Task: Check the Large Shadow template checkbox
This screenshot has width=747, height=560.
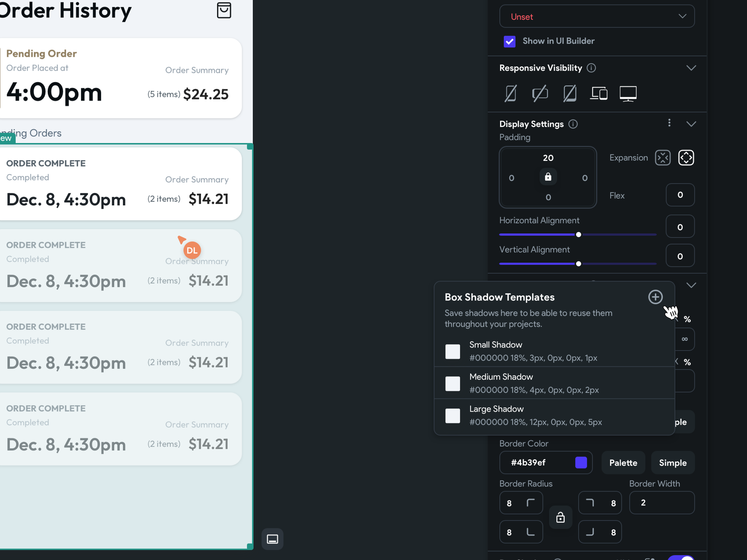Action: tap(453, 416)
